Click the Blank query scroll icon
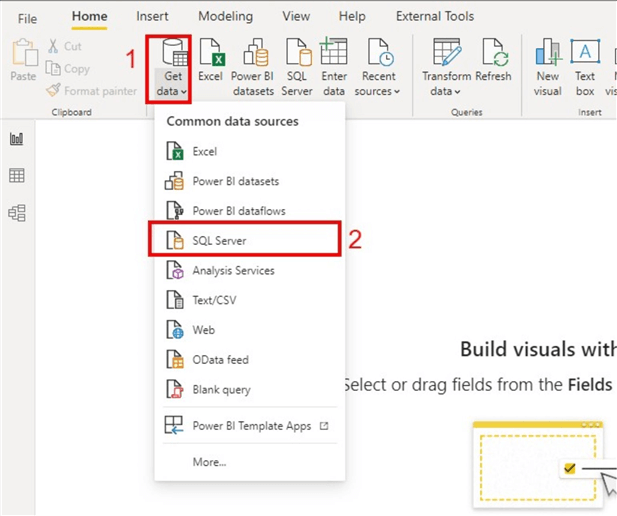 tap(174, 389)
